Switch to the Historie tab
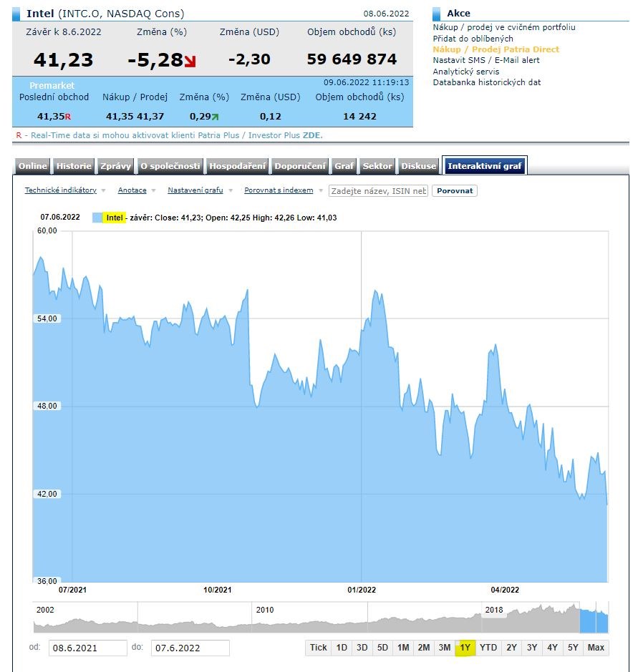 coord(74,166)
